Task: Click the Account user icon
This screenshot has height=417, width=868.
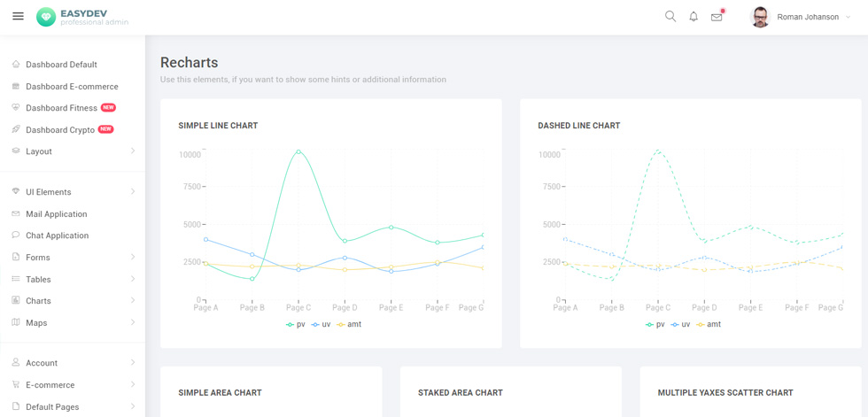Action: [16, 363]
